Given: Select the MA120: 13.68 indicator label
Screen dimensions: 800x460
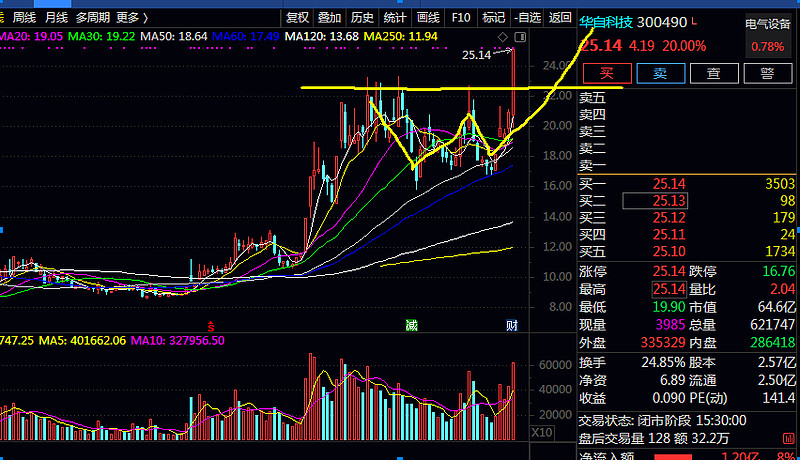Looking at the screenshot, I should coord(321,37).
